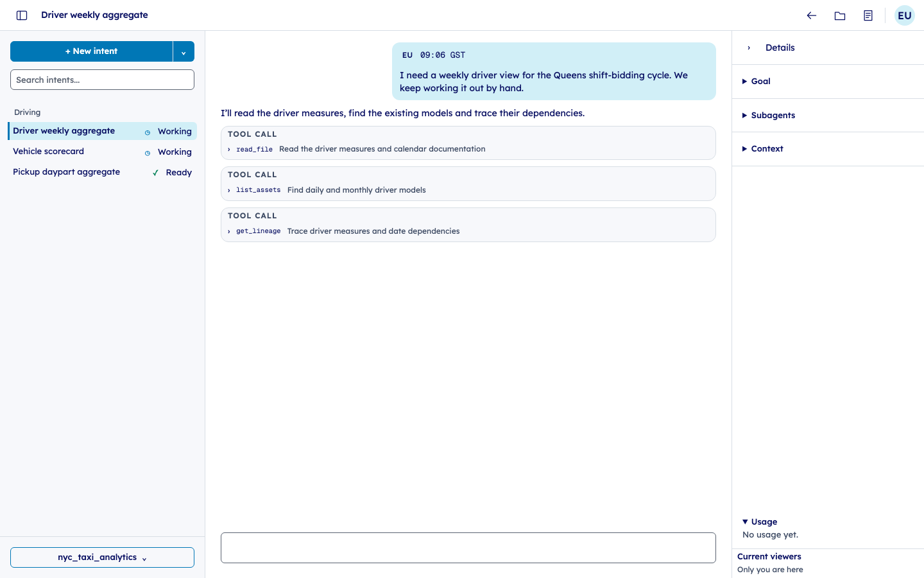Click the assistant reply about driver measures
The width and height of the screenshot is (924, 578).
tap(403, 113)
